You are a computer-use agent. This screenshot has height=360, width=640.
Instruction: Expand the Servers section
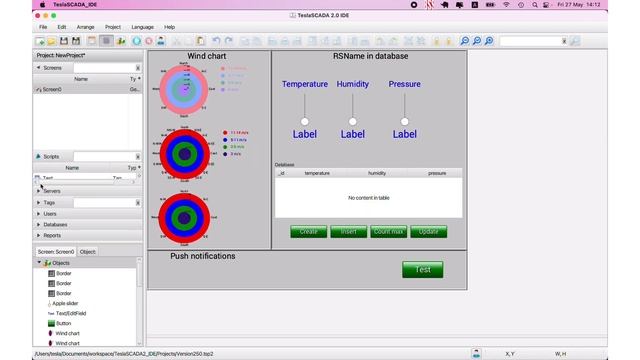pos(39,191)
